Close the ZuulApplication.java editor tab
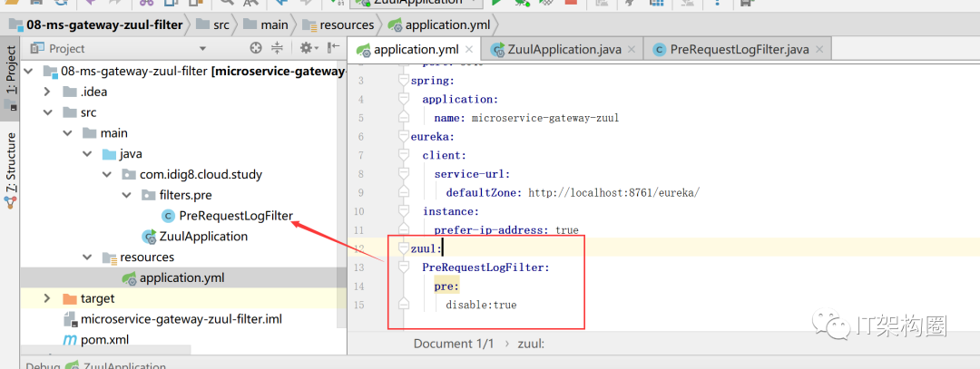This screenshot has height=369, width=980. point(632,49)
